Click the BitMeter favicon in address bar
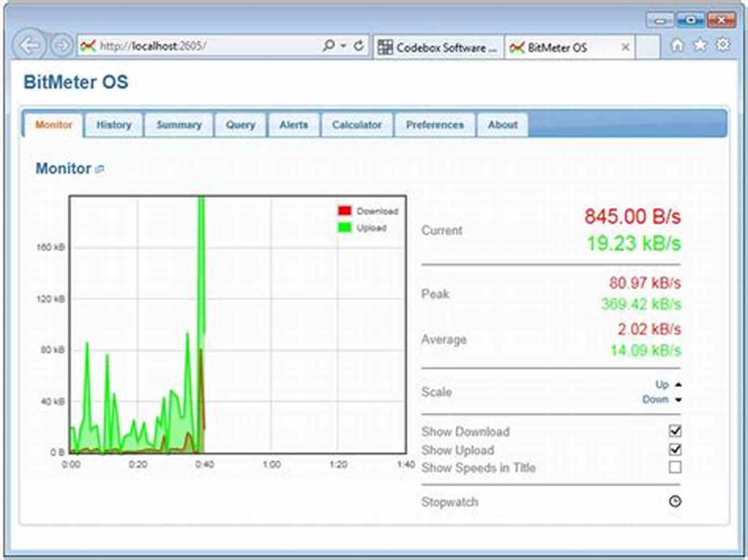748x560 pixels. coord(88,46)
